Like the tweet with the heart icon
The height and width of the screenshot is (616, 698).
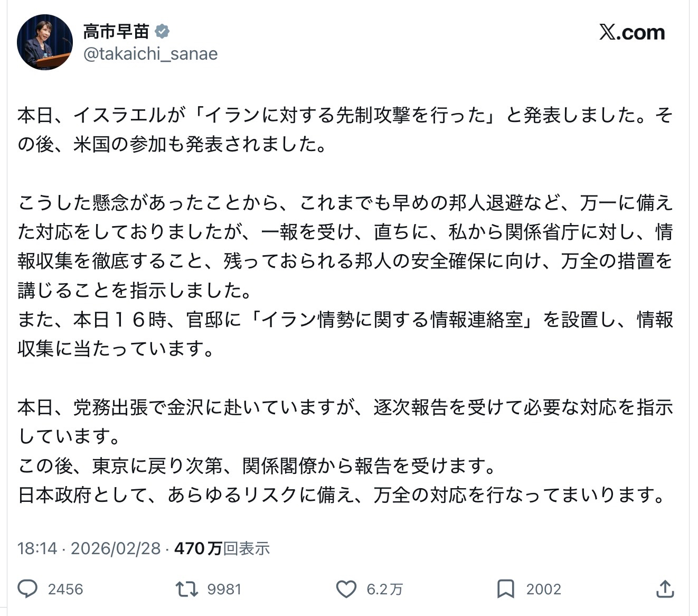click(346, 589)
